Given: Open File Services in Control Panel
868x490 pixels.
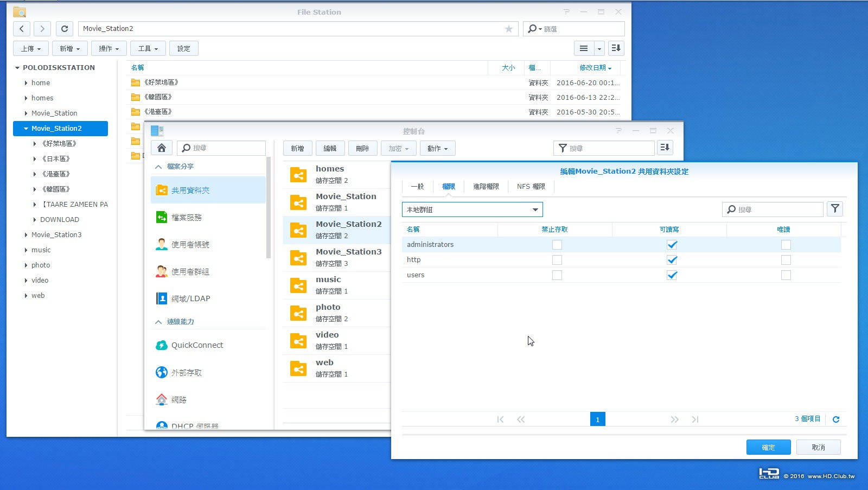Looking at the screenshot, I should tap(208, 218).
